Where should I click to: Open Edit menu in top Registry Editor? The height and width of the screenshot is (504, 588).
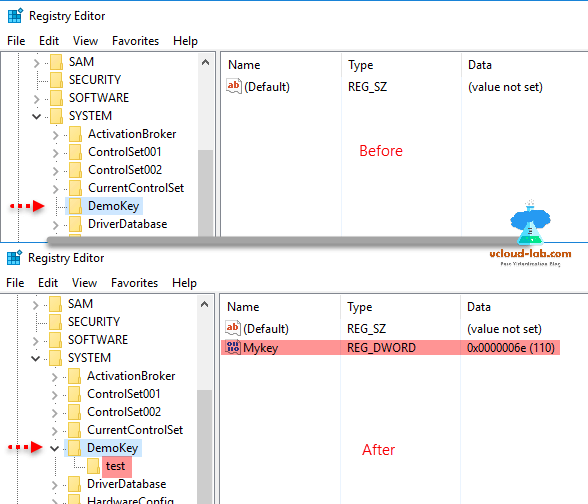pyautogui.click(x=49, y=40)
